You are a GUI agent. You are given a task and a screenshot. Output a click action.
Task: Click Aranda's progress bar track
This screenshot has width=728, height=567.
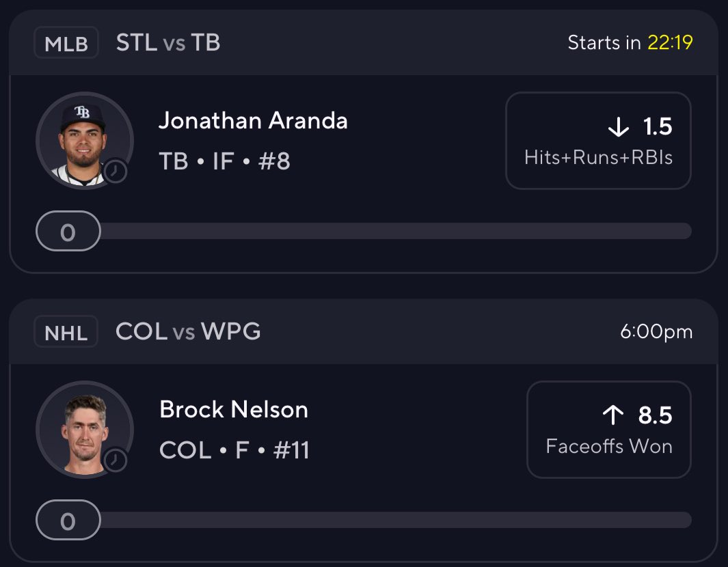pos(395,232)
